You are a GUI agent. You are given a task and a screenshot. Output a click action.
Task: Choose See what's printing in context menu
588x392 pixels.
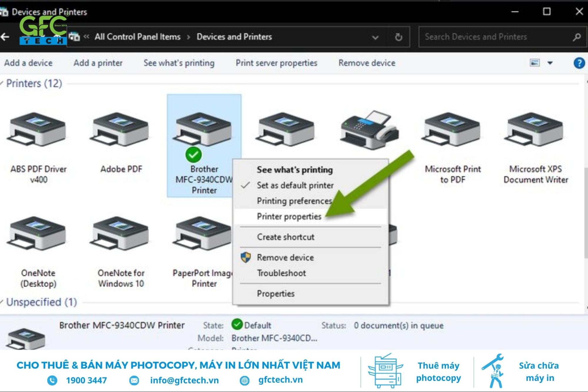(x=295, y=170)
